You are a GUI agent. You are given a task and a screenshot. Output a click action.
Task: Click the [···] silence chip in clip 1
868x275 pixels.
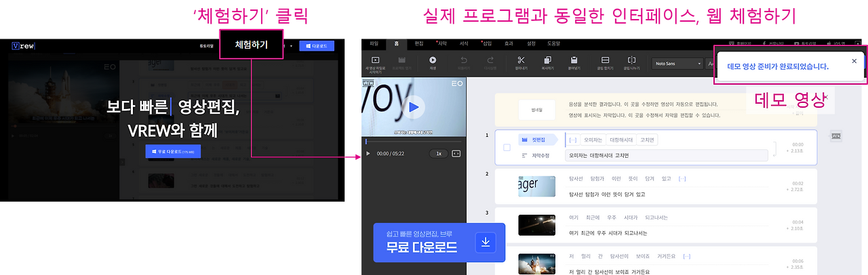[572, 140]
